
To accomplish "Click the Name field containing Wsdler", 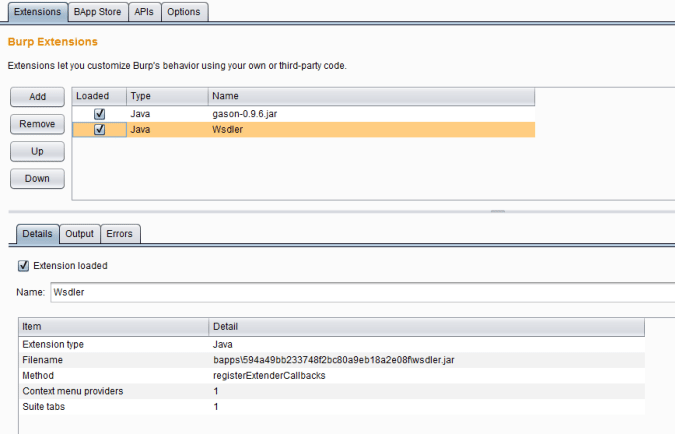I will tap(362, 292).
